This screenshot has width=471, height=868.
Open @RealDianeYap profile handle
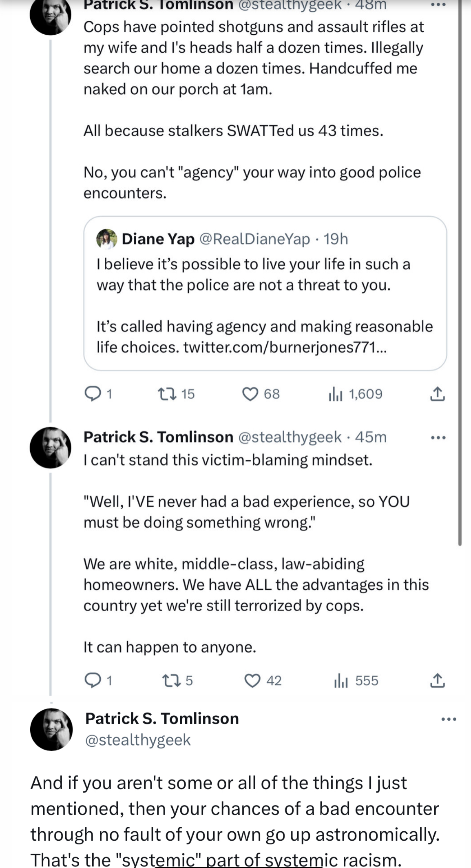click(254, 239)
